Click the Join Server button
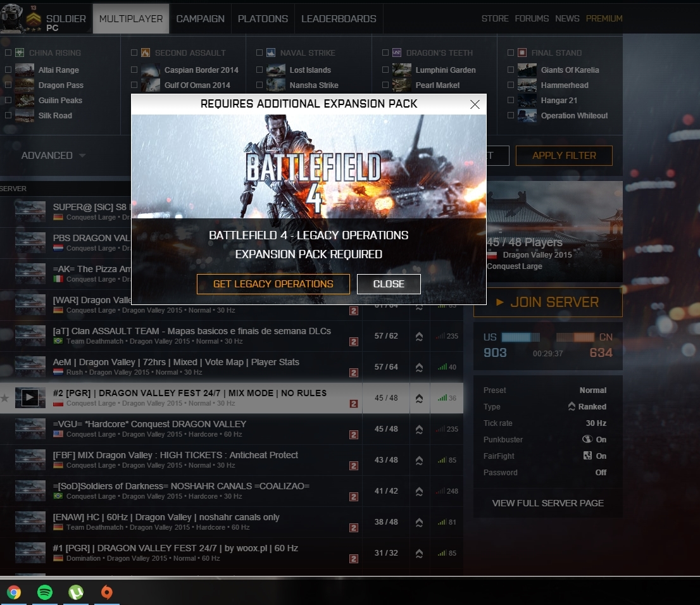The height and width of the screenshot is (605, 700). tap(547, 302)
